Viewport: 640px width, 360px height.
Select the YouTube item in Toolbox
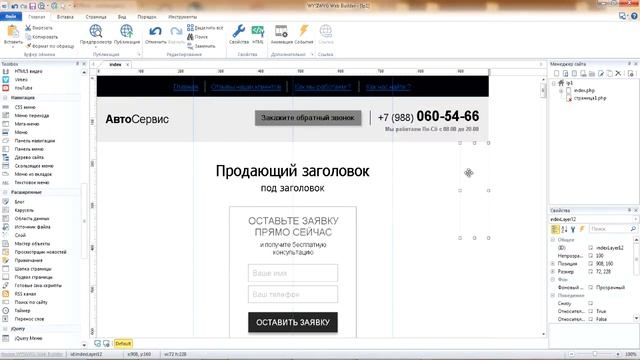pos(23,88)
